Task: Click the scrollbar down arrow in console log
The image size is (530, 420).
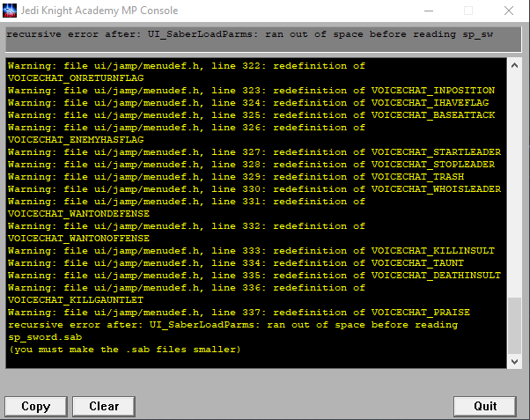Action: click(x=516, y=362)
